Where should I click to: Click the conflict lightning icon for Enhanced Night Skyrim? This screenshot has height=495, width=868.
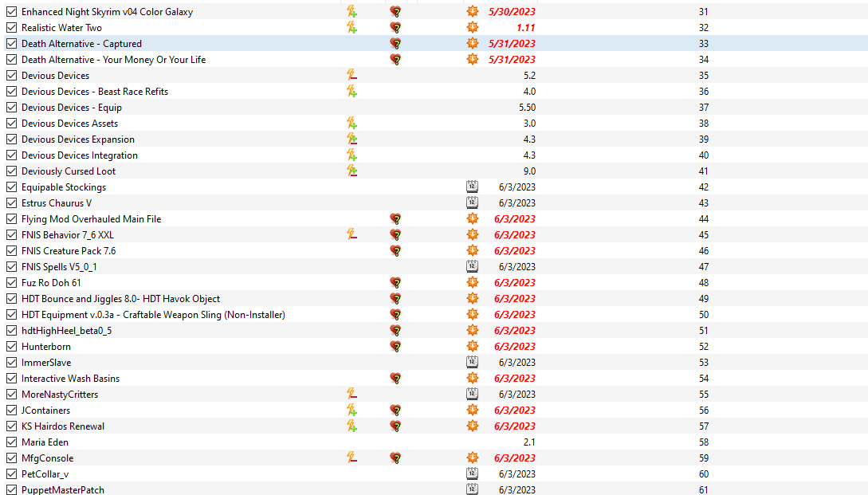352,12
